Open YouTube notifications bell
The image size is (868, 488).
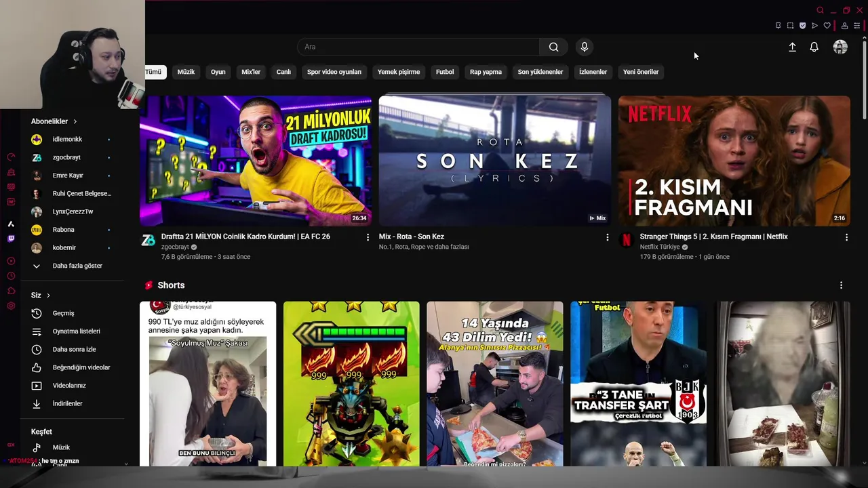click(814, 47)
